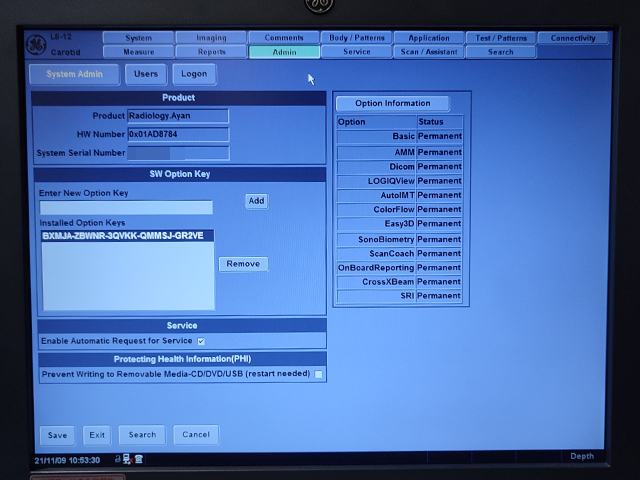Click the Depth label in status bar
The height and width of the screenshot is (480, 640).
tap(582, 456)
